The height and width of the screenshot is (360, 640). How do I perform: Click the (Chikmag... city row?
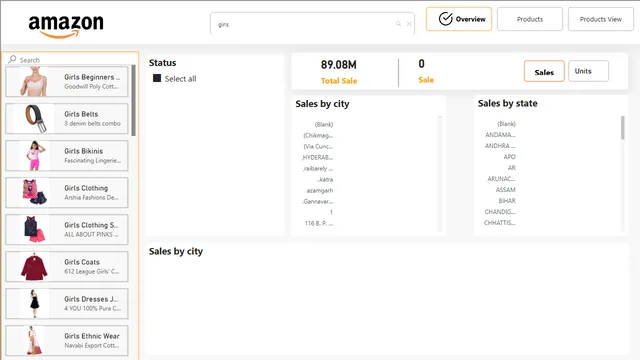click(x=318, y=135)
